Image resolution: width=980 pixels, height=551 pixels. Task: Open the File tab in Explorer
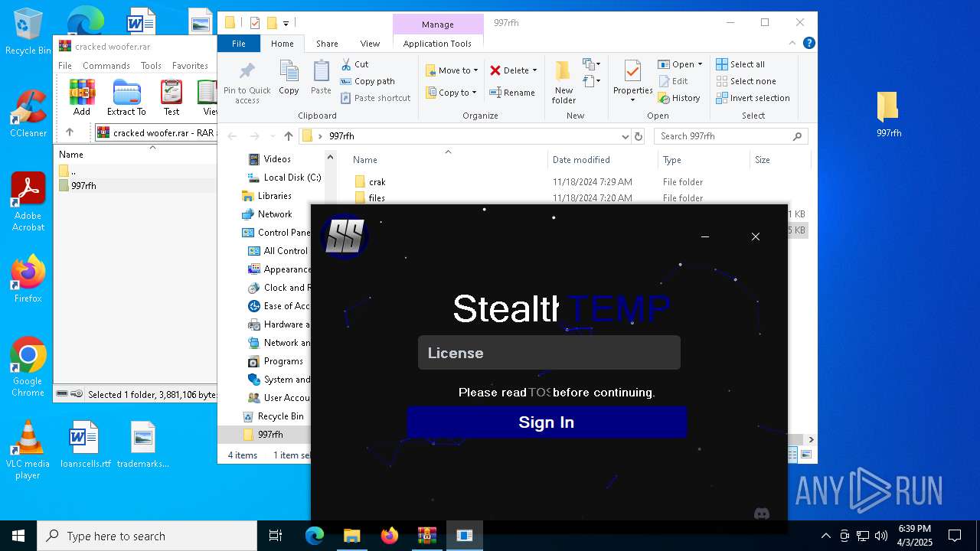(x=239, y=44)
